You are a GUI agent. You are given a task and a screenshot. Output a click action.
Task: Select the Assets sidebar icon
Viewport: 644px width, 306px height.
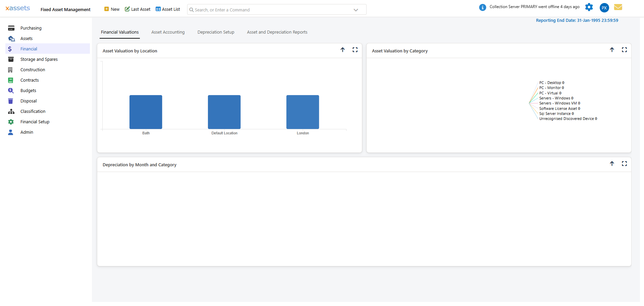11,38
